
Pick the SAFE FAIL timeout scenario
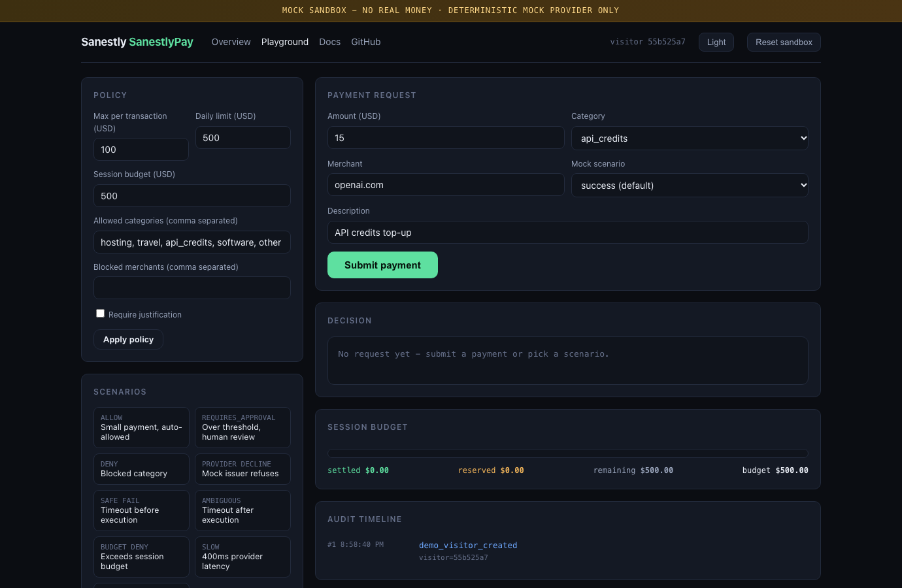pyautogui.click(x=141, y=510)
